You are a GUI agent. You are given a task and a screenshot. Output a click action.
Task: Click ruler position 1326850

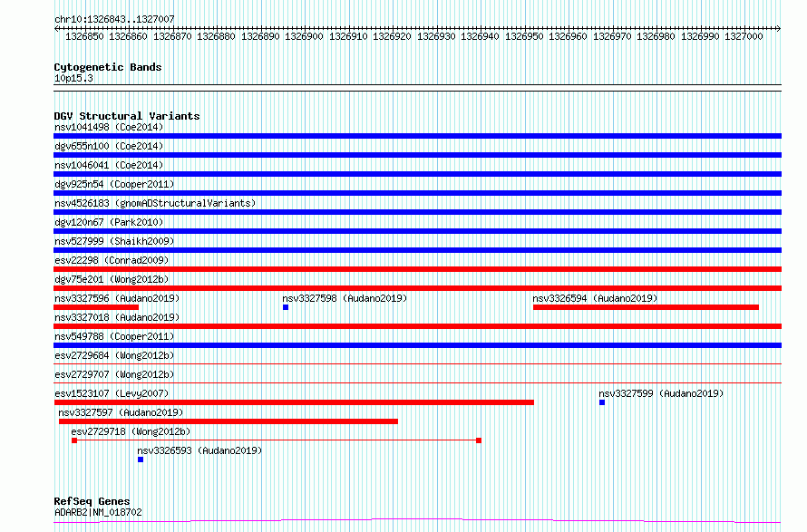(x=84, y=36)
